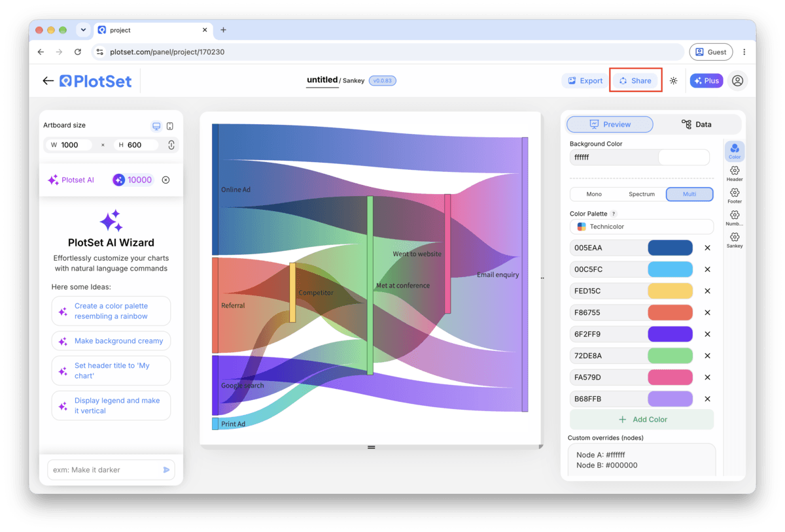Select desktop artboard size icon
Image resolution: width=785 pixels, height=532 pixels.
156,126
